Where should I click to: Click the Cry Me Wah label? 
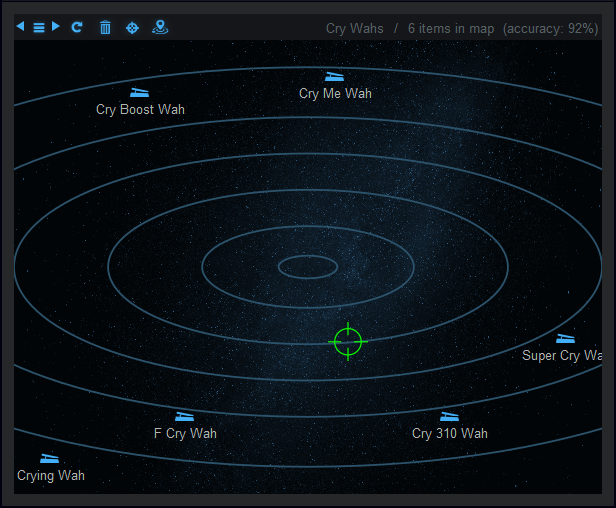(335, 94)
